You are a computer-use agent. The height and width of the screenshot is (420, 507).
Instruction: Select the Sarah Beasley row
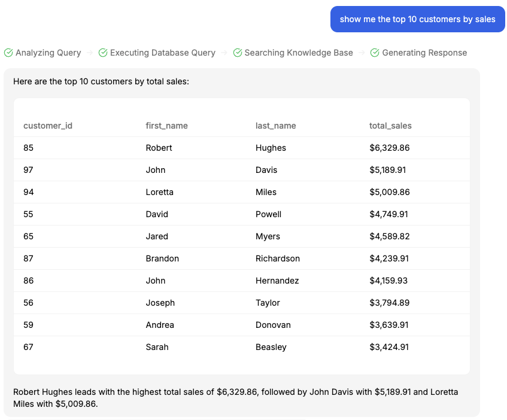point(241,347)
